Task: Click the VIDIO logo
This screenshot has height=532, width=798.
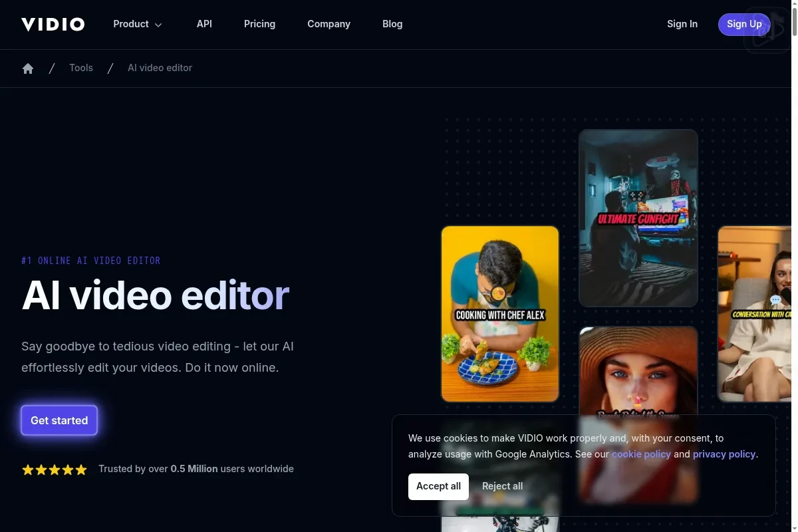Action: (x=53, y=25)
